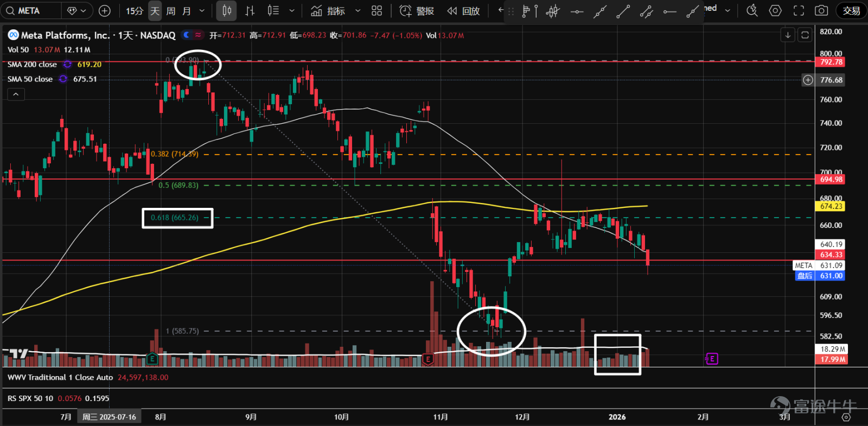Click the chart pane maximize icon
The image size is (868, 426).
click(x=805, y=35)
